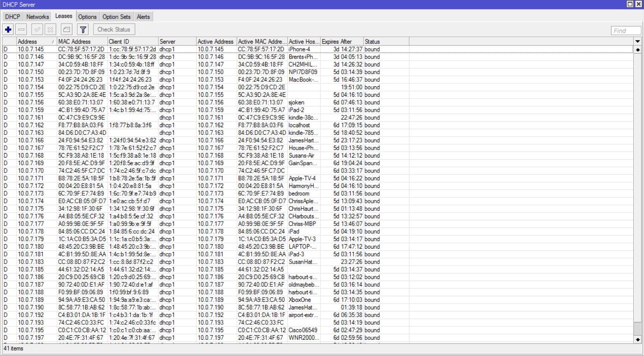Enable lease with checkmark icon

click(37, 30)
